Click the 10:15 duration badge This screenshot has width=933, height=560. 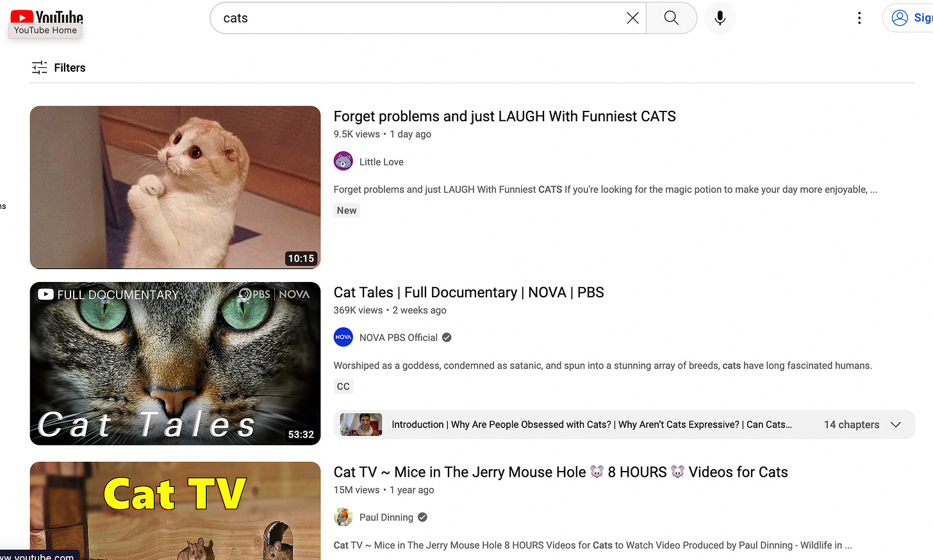(301, 259)
